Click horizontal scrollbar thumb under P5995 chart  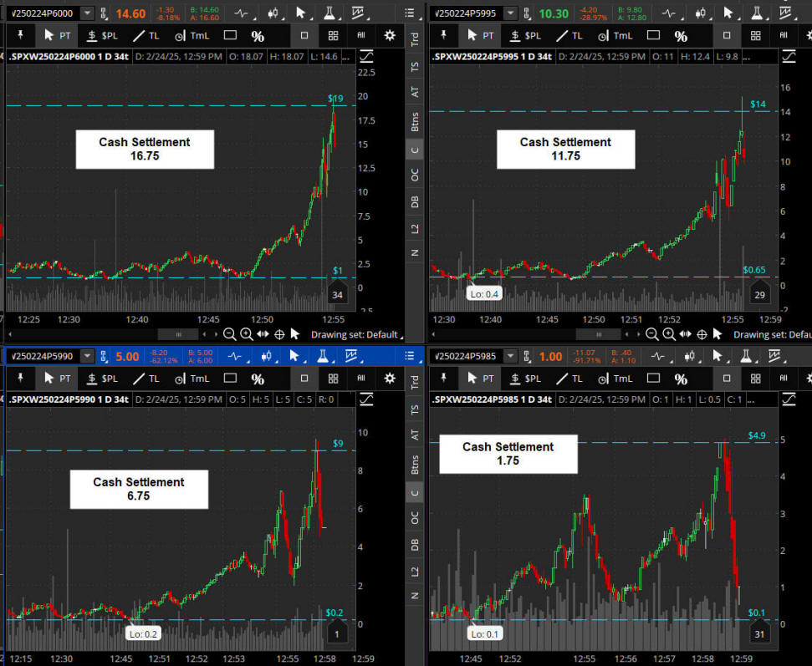(599, 335)
